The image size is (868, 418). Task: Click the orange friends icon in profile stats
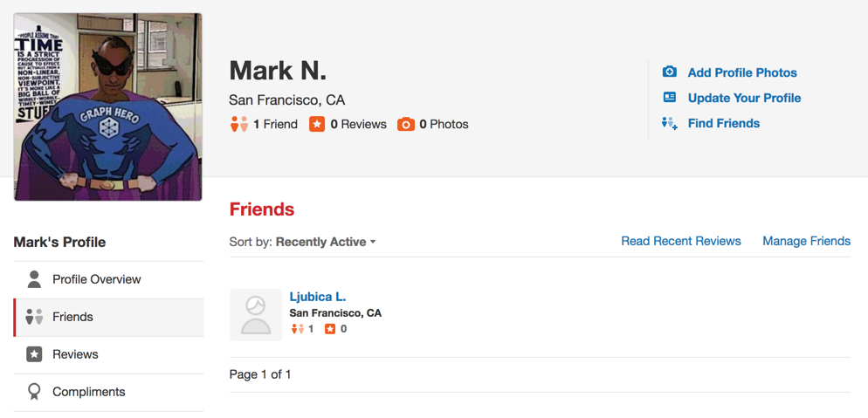239,125
